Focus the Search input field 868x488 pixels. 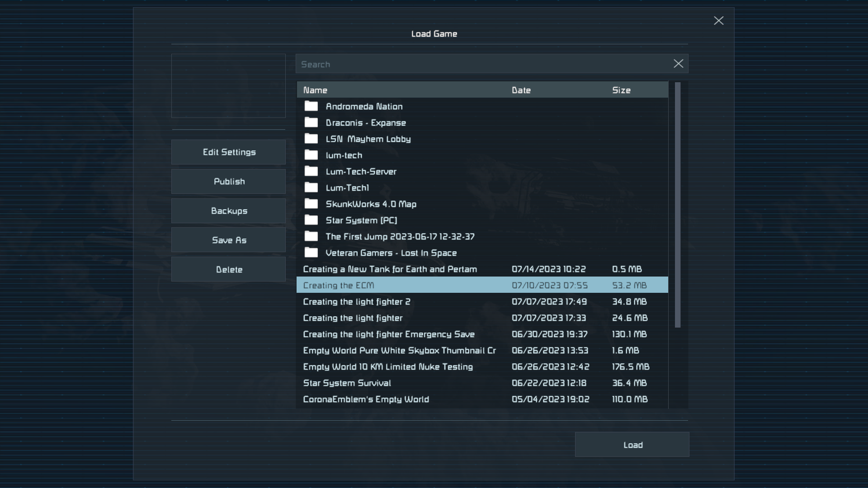484,64
